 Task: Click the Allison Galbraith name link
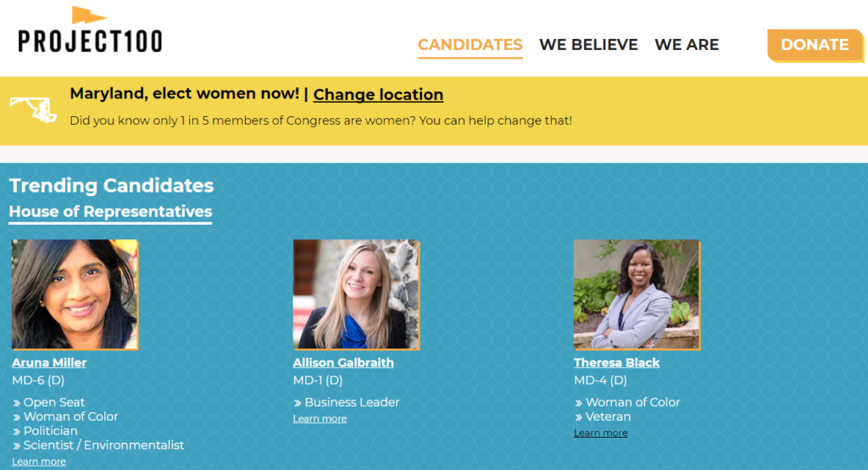[343, 363]
